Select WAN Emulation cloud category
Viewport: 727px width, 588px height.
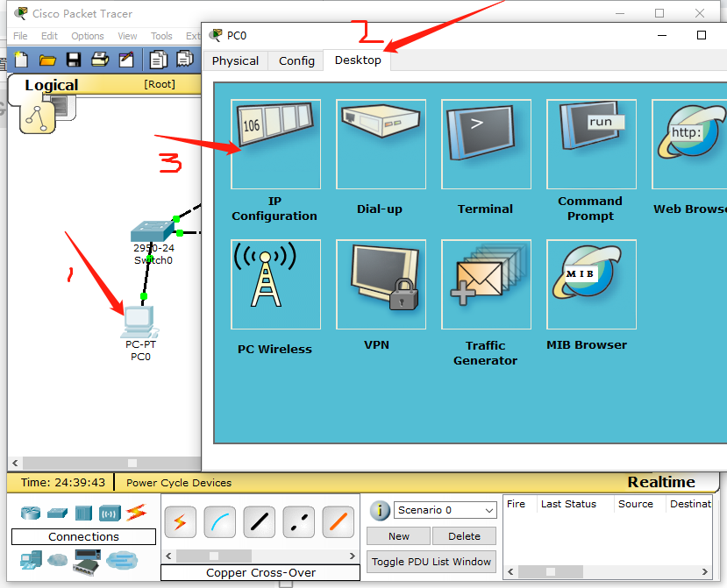58,560
